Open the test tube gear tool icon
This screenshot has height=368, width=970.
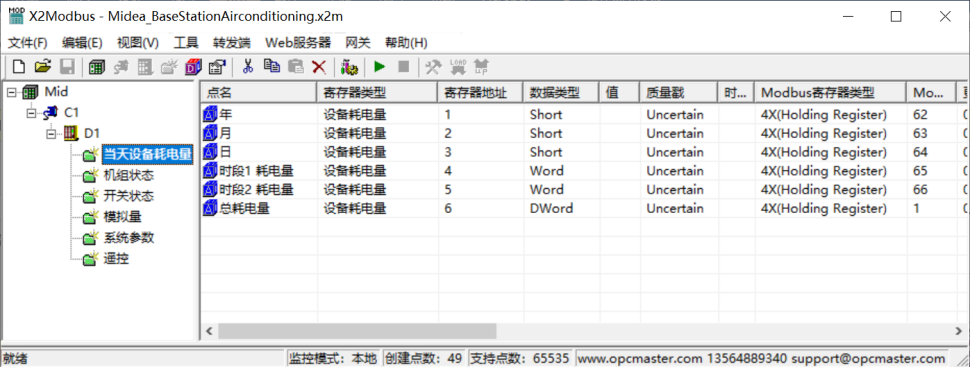pyautogui.click(x=350, y=66)
